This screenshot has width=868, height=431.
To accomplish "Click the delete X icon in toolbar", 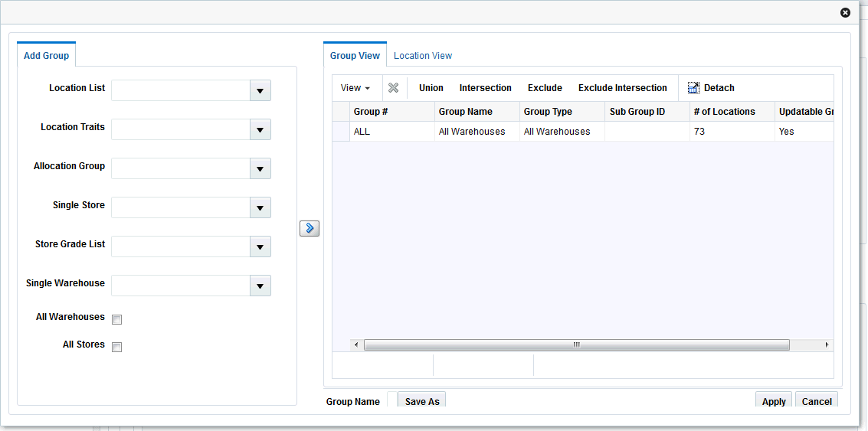I will (393, 88).
